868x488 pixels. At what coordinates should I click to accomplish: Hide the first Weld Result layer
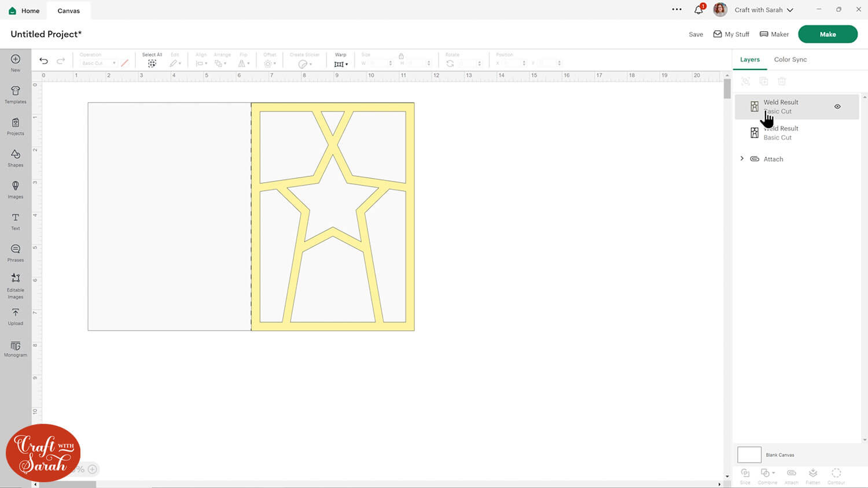click(x=837, y=107)
